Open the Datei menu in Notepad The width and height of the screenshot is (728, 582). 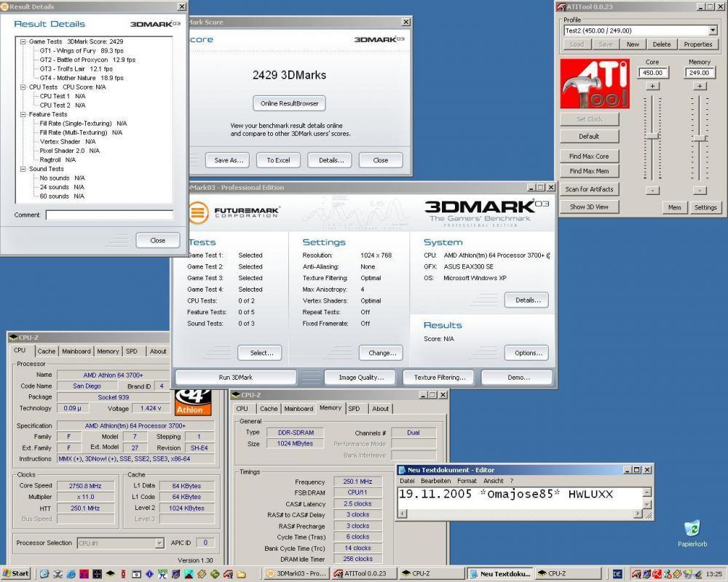click(x=407, y=481)
